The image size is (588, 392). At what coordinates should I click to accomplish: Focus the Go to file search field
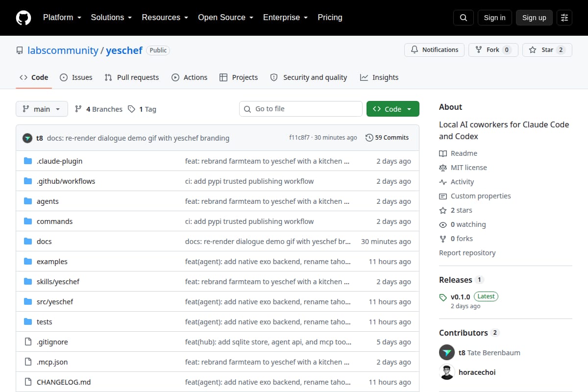pyautogui.click(x=301, y=109)
